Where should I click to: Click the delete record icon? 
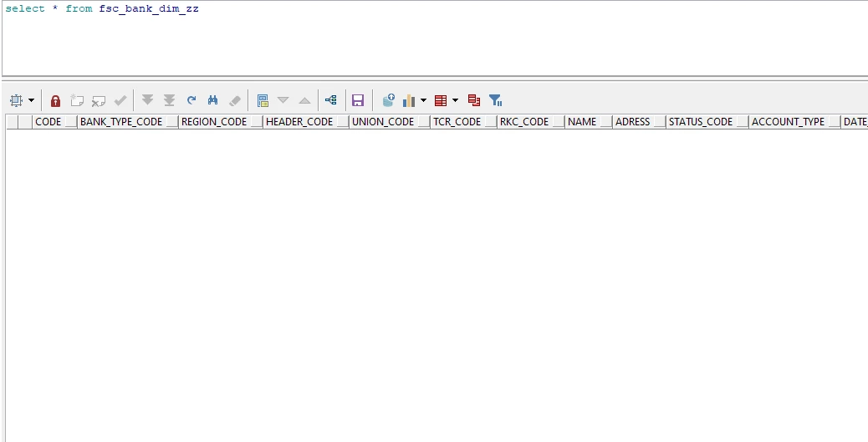99,100
